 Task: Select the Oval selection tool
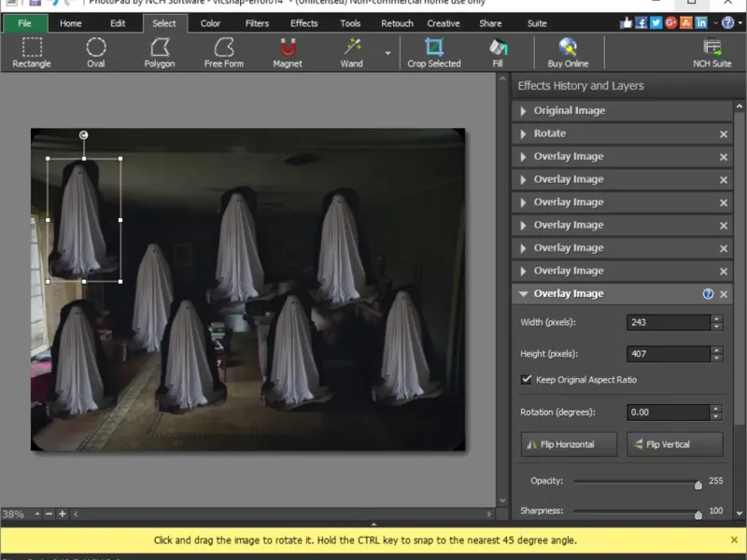tap(96, 53)
